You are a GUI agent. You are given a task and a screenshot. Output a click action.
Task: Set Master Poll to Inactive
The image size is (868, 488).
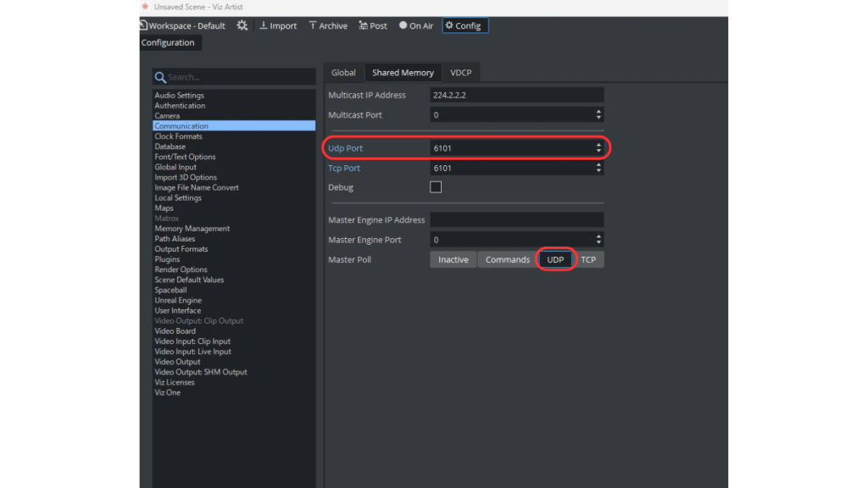coord(453,259)
